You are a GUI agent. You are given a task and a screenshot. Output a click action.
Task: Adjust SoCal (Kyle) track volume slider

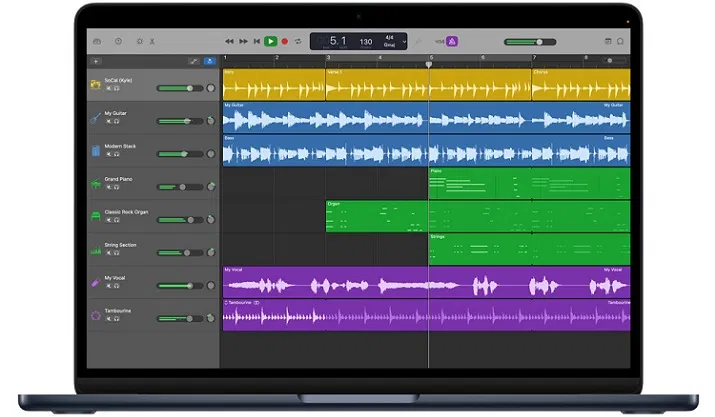pos(180,88)
